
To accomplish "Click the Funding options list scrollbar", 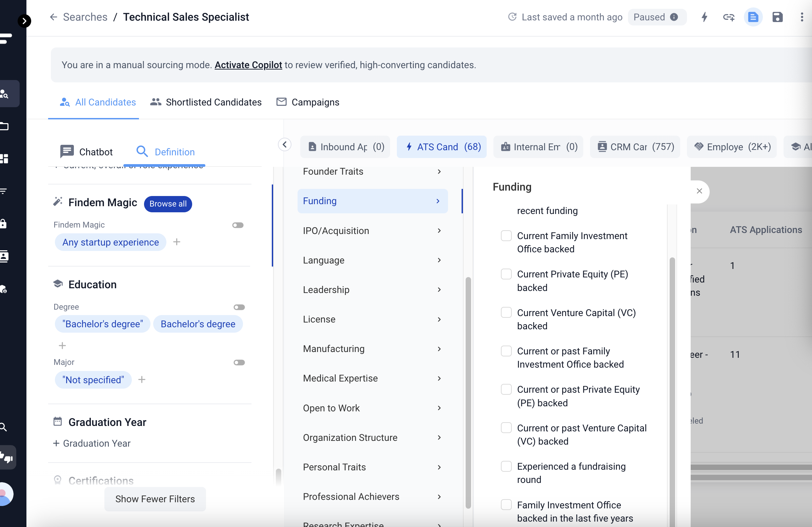I will pos(672,391).
